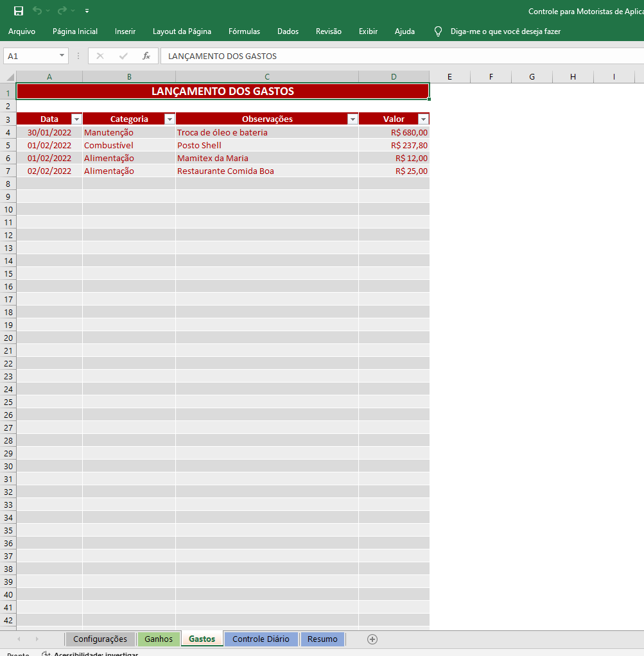Viewport: 644px width, 656px height.
Task: Switch to the green Ganhos sheet tab
Action: (159, 639)
